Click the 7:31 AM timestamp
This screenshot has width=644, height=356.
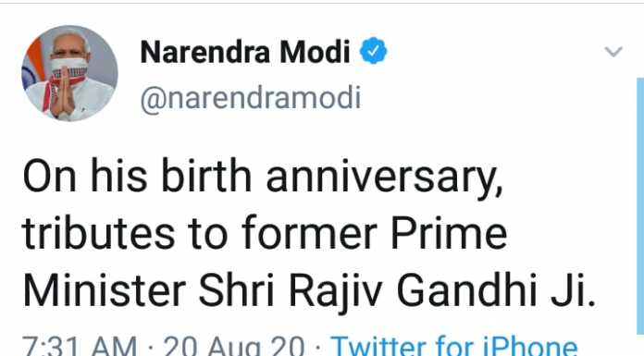80,346
